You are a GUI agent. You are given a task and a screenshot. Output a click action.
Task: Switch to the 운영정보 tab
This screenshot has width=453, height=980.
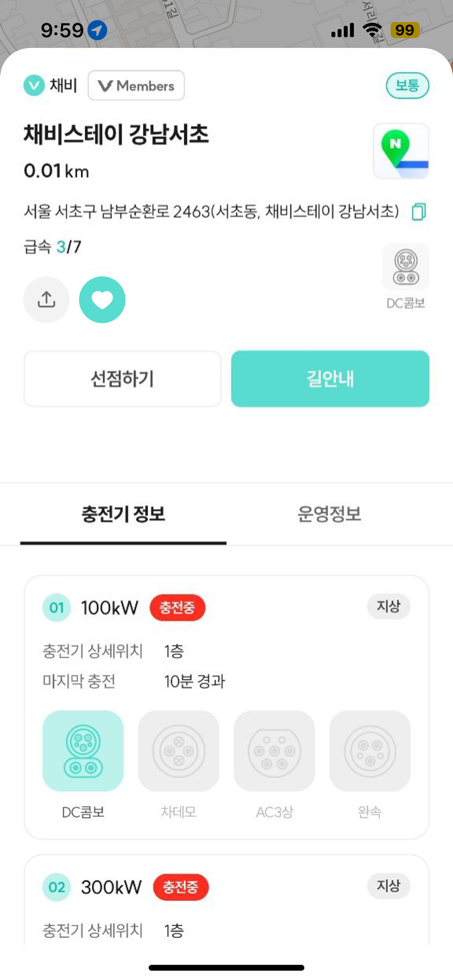pos(329,514)
